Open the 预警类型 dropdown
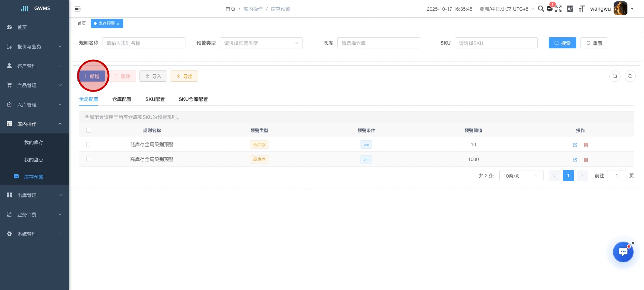Viewport: 644px width, 290px height. tap(261, 43)
